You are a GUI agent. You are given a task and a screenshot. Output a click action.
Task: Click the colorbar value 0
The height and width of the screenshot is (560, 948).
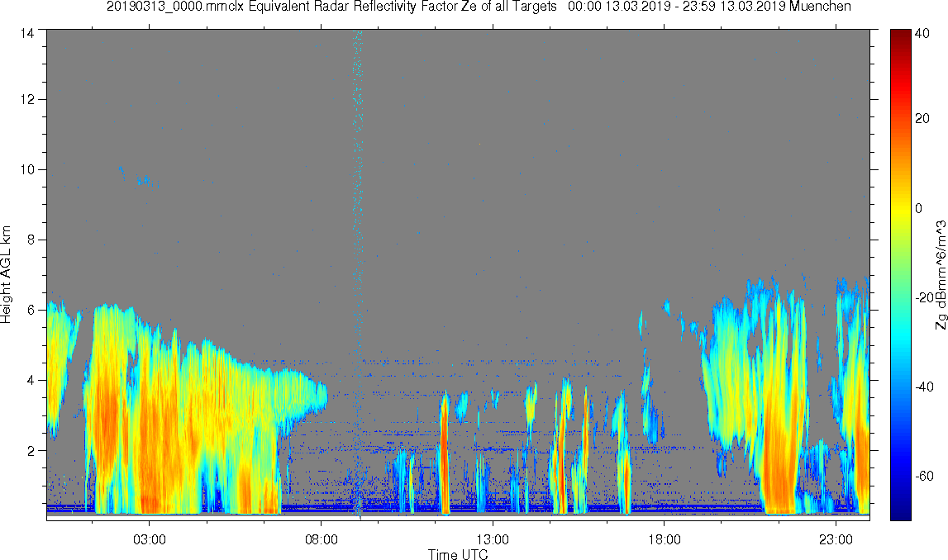pyautogui.click(x=919, y=208)
